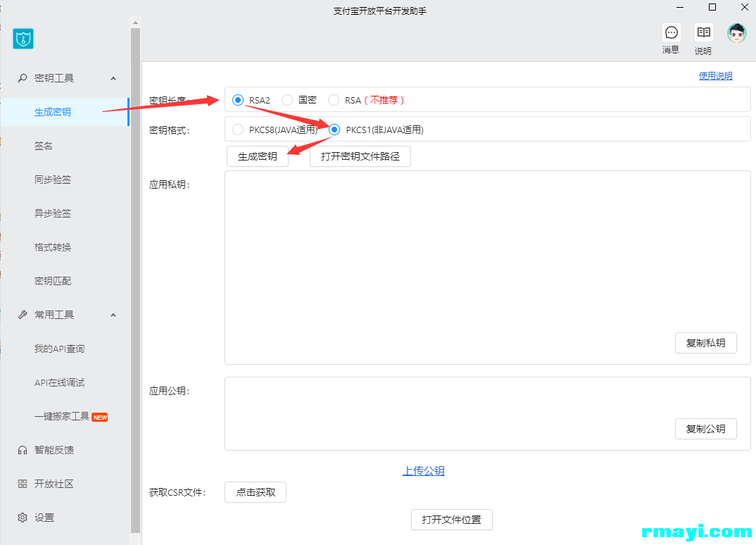Collapse the 常用工具 section chevron
Screen dimensions: 756x545
click(113, 315)
